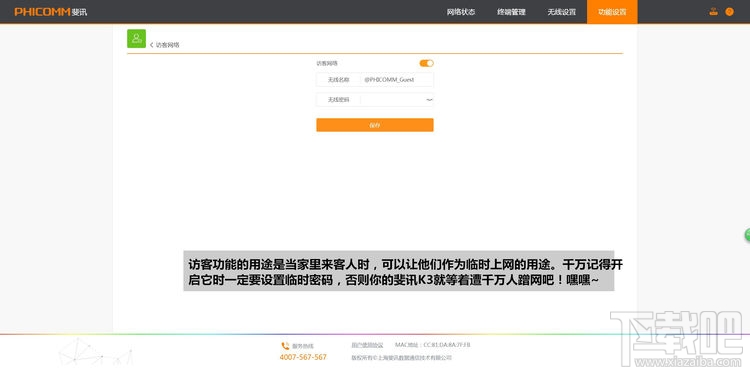Click the PHICOMM 斐讯 logo
The width and height of the screenshot is (750, 372).
pos(51,11)
